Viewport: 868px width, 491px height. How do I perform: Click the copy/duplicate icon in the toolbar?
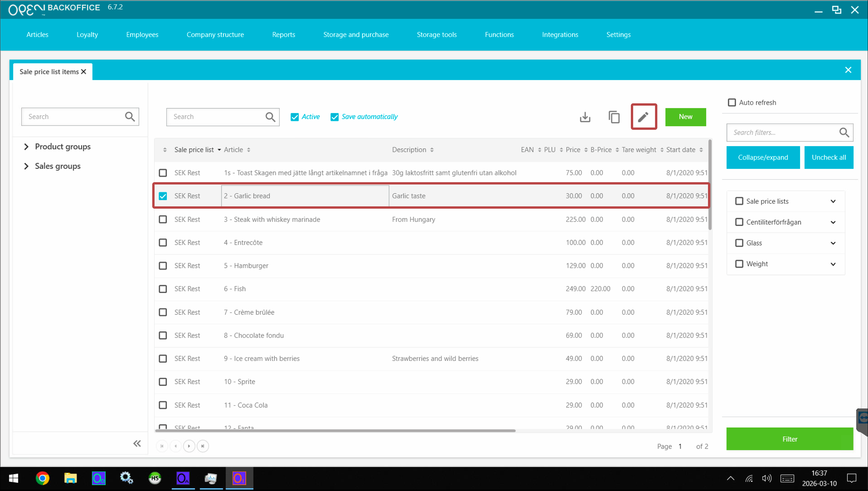(x=614, y=117)
